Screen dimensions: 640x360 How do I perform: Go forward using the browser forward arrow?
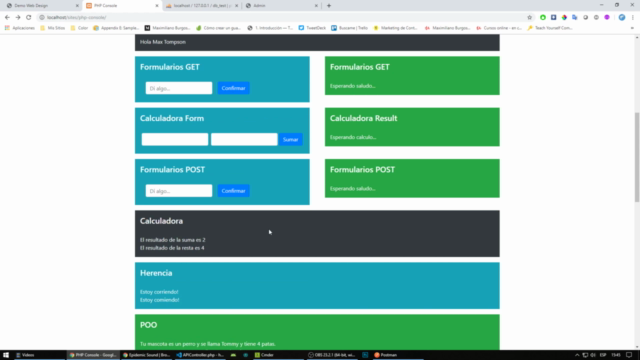click(18, 18)
